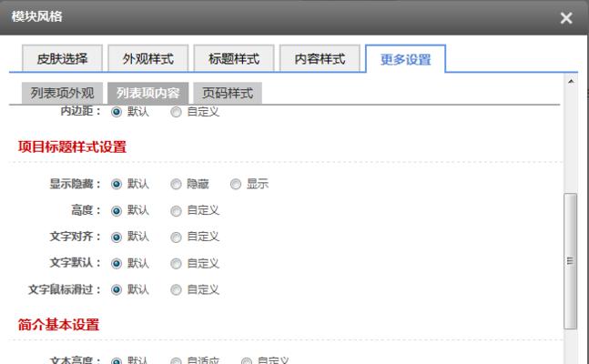Set 显示隐藏 to 默认
Viewport: 589px width, 364px height.
(117, 184)
